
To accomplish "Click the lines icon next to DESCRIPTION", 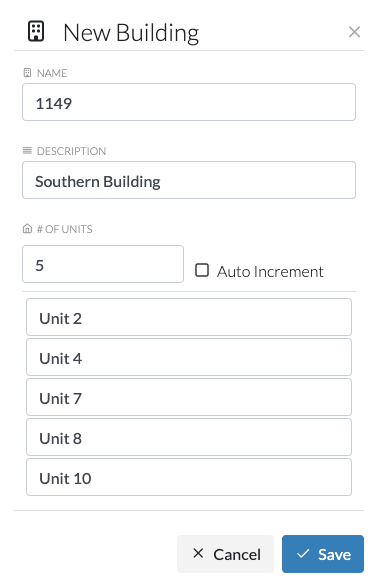I will pyautogui.click(x=27, y=151).
